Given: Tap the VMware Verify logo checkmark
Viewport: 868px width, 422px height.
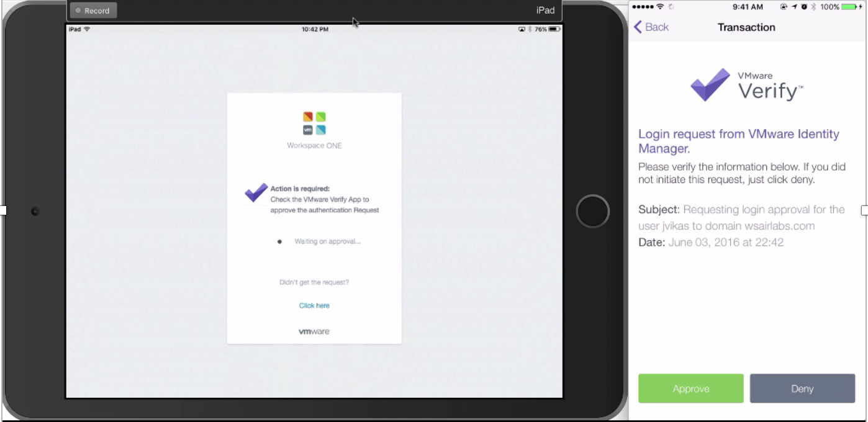Looking at the screenshot, I should (x=710, y=85).
